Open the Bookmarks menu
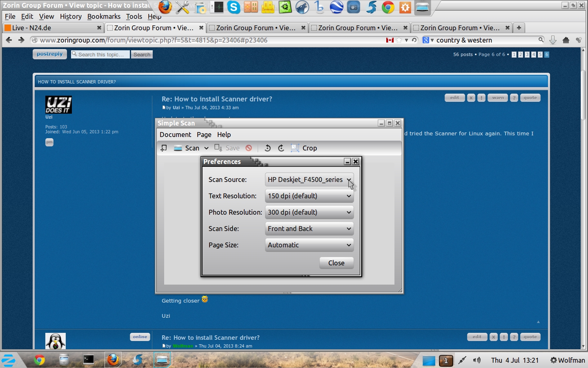 104,16
